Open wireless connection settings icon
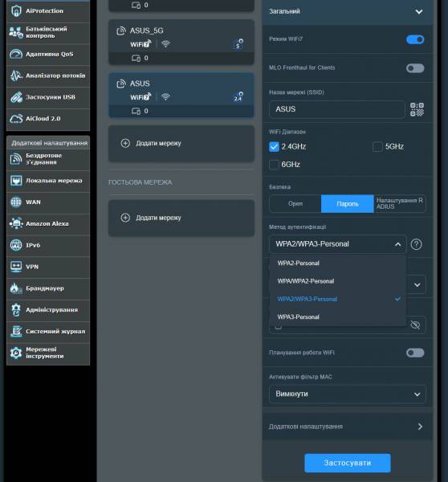This screenshot has height=482, width=448. pyautogui.click(x=16, y=159)
